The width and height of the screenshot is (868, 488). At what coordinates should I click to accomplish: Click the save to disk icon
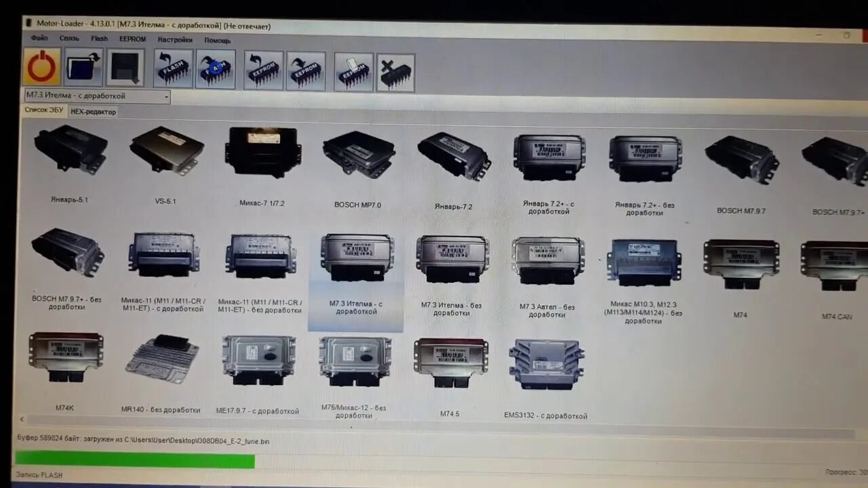click(125, 68)
